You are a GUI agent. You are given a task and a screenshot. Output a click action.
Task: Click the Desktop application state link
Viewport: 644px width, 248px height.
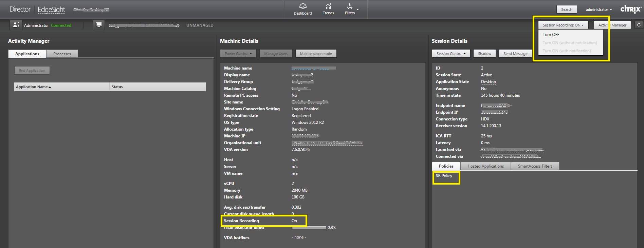click(x=488, y=82)
